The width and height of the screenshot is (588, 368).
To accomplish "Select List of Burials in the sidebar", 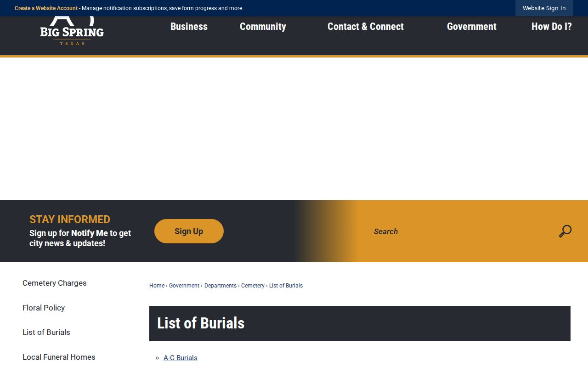I will coord(46,332).
